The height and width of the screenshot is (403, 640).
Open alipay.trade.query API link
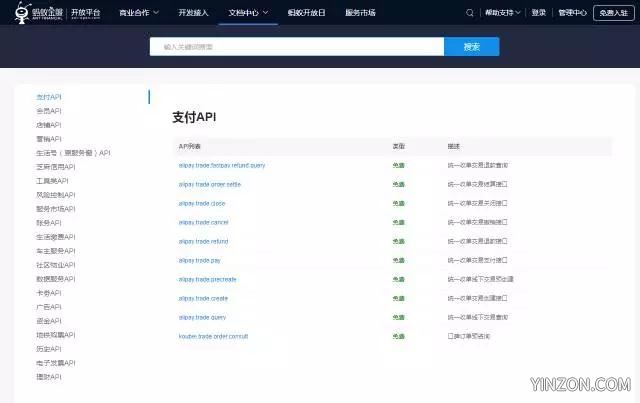(x=202, y=317)
